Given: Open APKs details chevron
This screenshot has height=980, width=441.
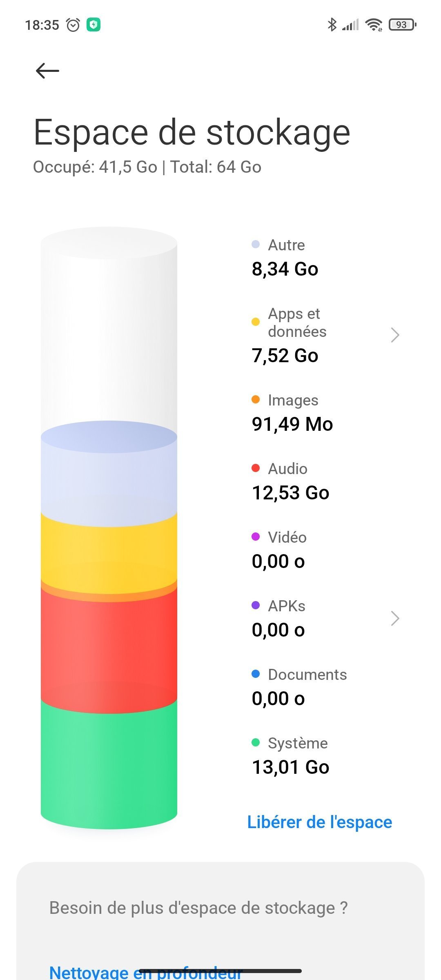Looking at the screenshot, I should 394,618.
